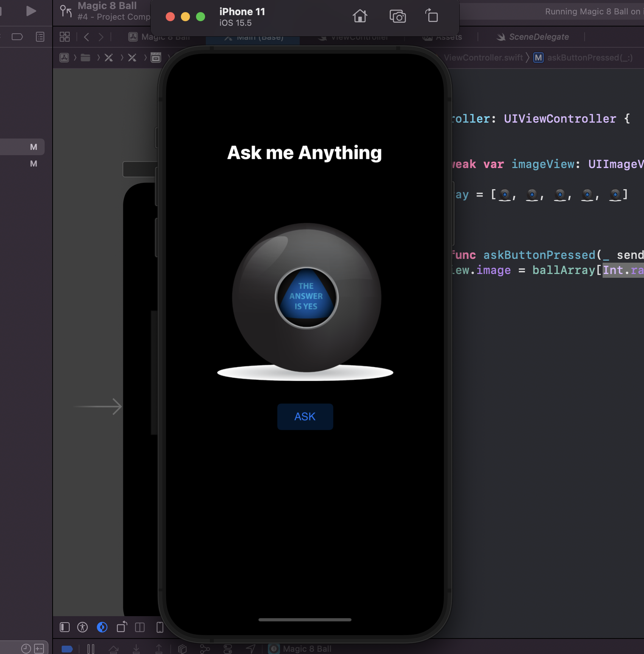Click the Step Out debug icon
644x654 pixels.
point(159,649)
